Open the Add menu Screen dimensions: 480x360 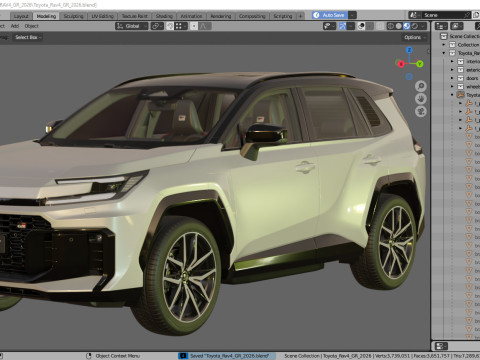15,26
